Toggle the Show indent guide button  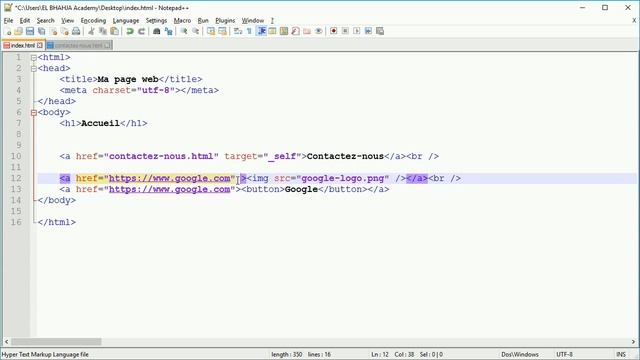pos(261,31)
